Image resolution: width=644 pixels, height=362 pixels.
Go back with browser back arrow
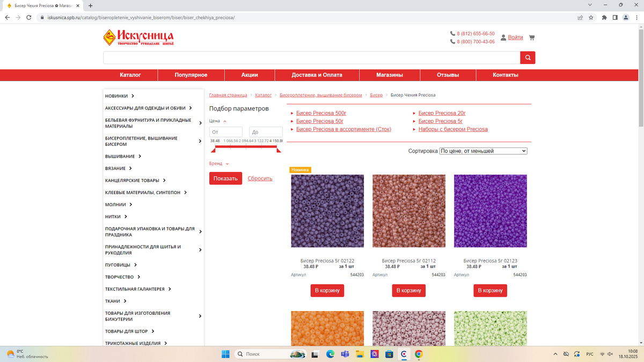click(8, 17)
